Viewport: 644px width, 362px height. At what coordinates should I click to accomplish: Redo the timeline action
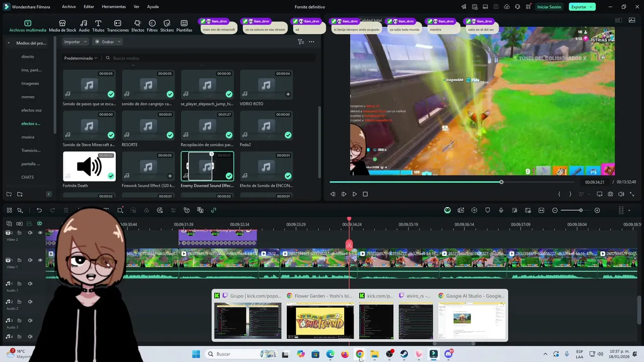52,210
